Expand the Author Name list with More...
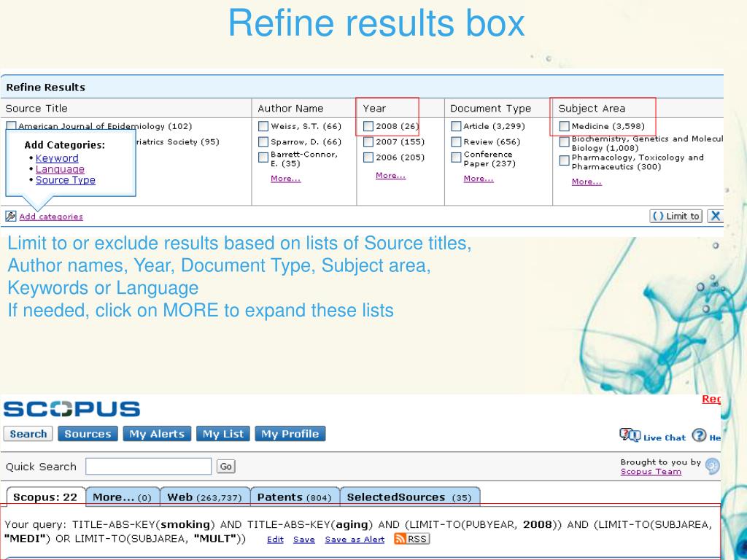The image size is (747, 560). [x=285, y=179]
